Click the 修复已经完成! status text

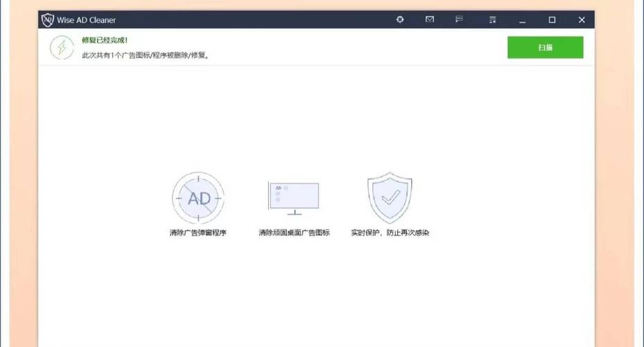coord(105,40)
